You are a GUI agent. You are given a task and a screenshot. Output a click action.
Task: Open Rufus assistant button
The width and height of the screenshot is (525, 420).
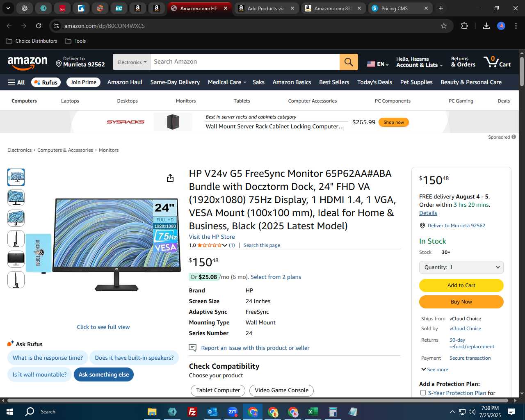coord(46,82)
